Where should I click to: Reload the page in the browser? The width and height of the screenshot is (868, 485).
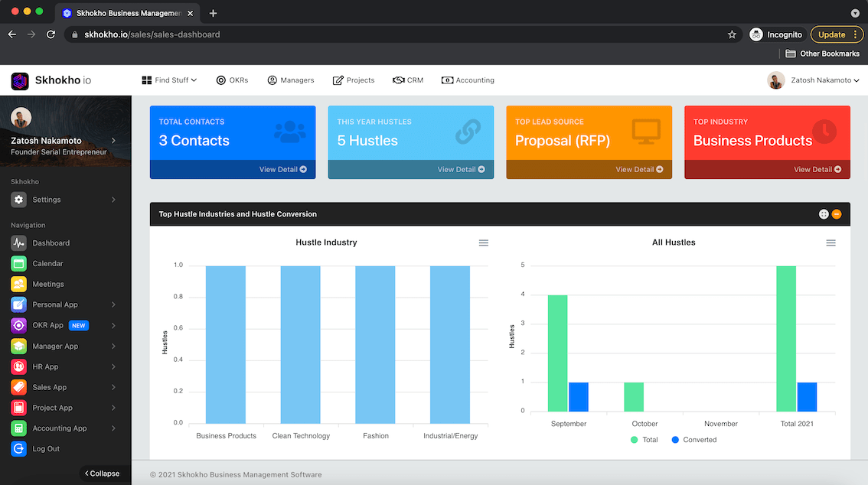pos(51,34)
